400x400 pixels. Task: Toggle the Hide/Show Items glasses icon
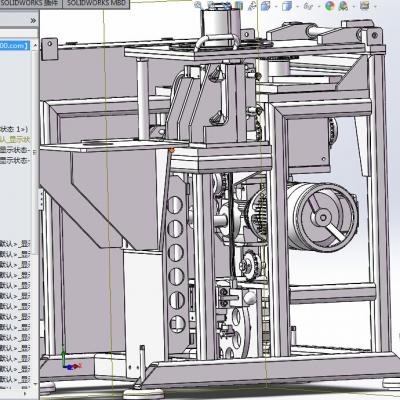click(x=308, y=6)
